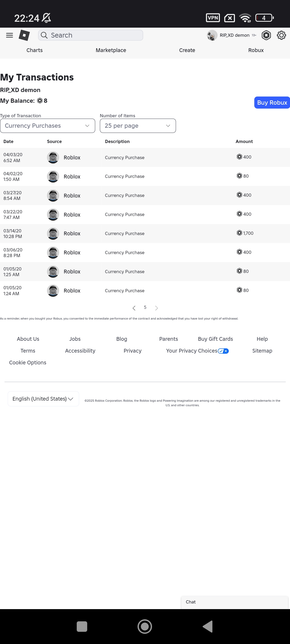Viewport: 290px width, 644px height.
Task: Tap the Roblox logo icon
Action: click(24, 35)
